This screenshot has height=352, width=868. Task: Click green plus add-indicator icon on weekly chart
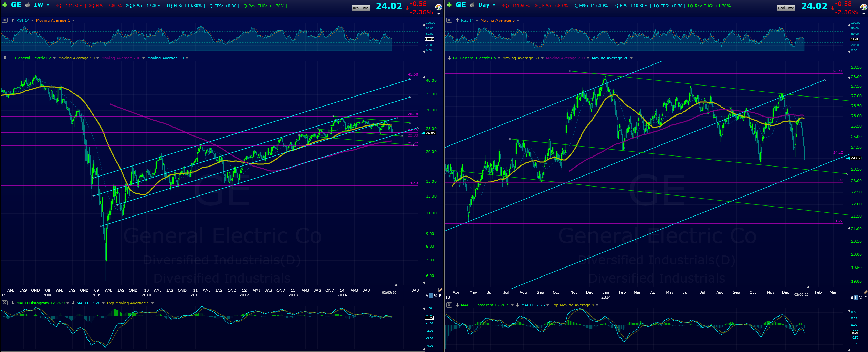click(4, 5)
